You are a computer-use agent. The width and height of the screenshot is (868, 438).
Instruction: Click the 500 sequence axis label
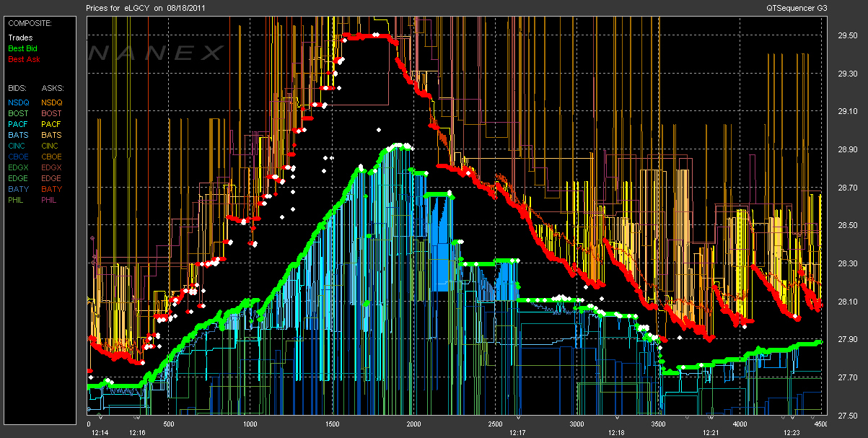click(170, 424)
